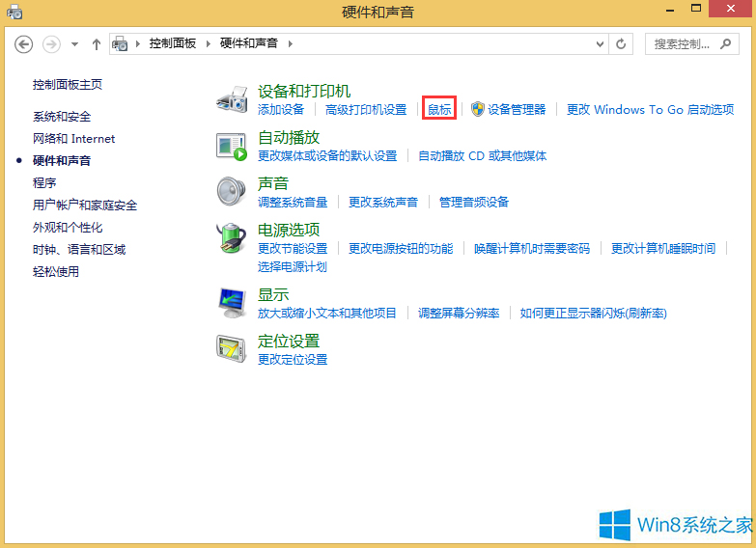
Task: Click the Up one level arrow
Action: click(x=97, y=44)
